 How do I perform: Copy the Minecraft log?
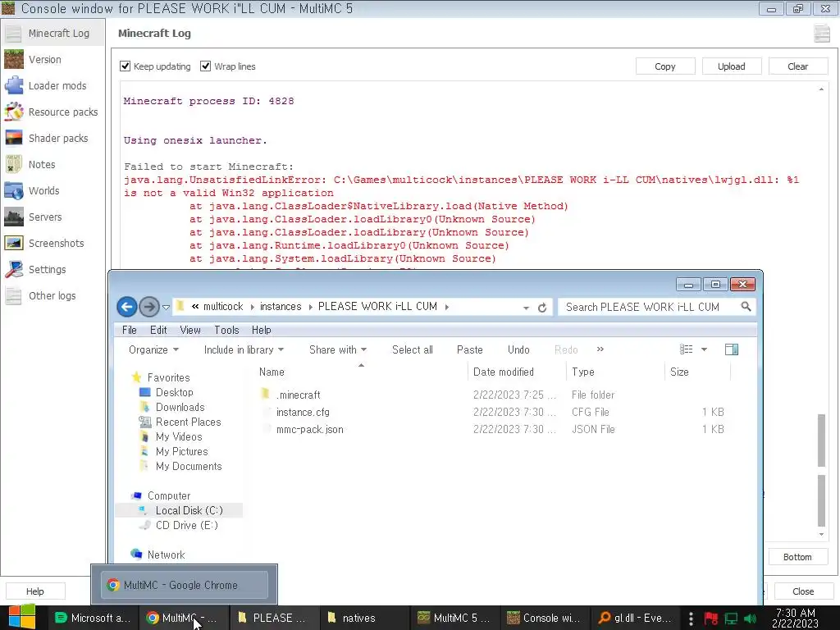click(664, 66)
